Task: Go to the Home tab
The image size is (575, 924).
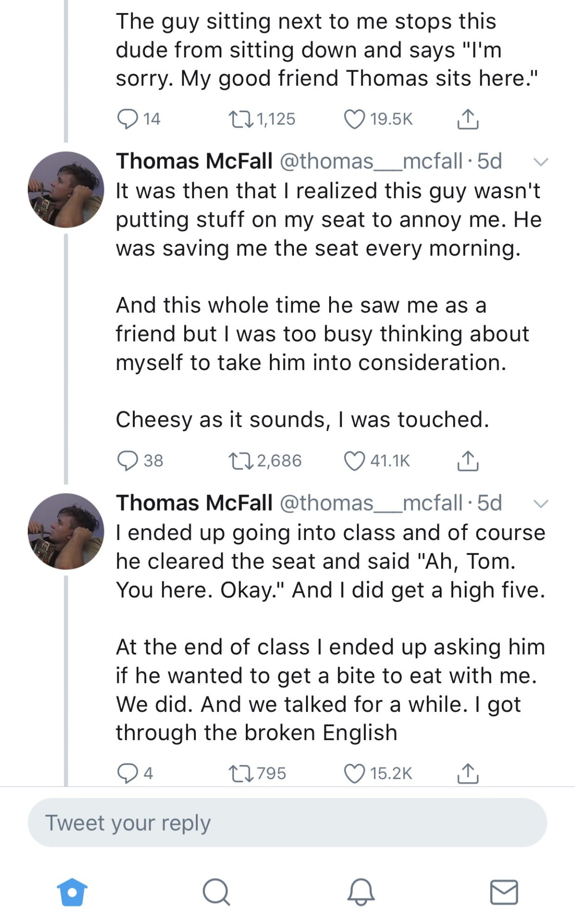Action: click(x=72, y=892)
